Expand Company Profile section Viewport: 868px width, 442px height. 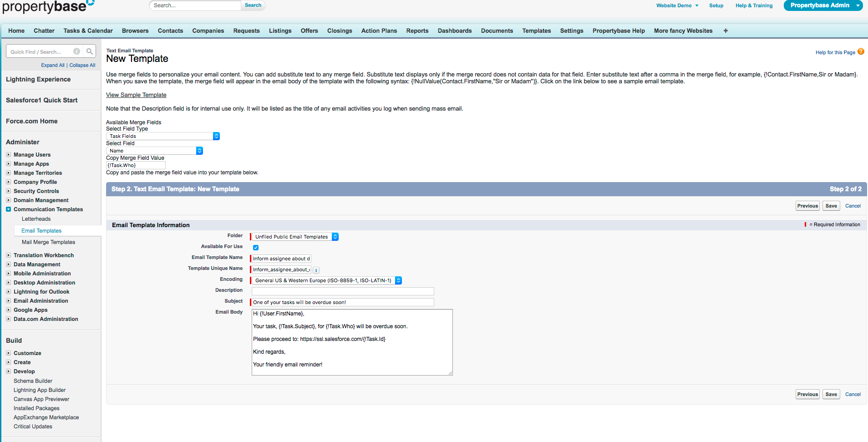(8, 182)
